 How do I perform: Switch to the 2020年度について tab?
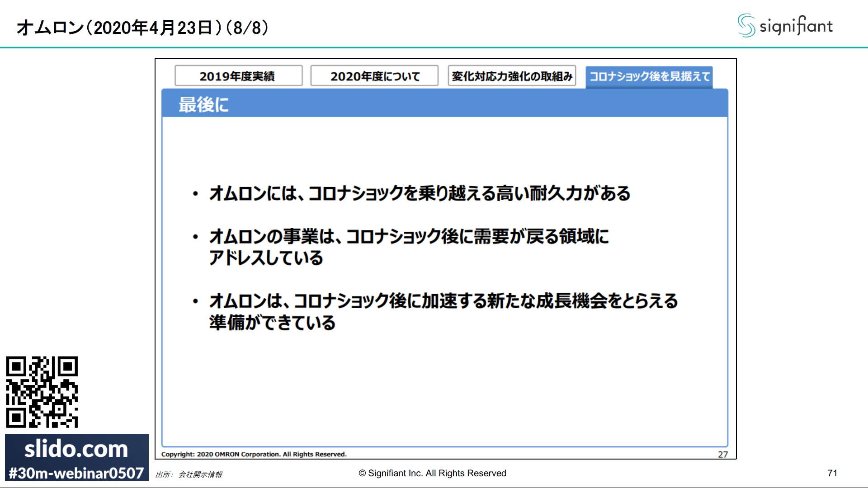coord(374,76)
